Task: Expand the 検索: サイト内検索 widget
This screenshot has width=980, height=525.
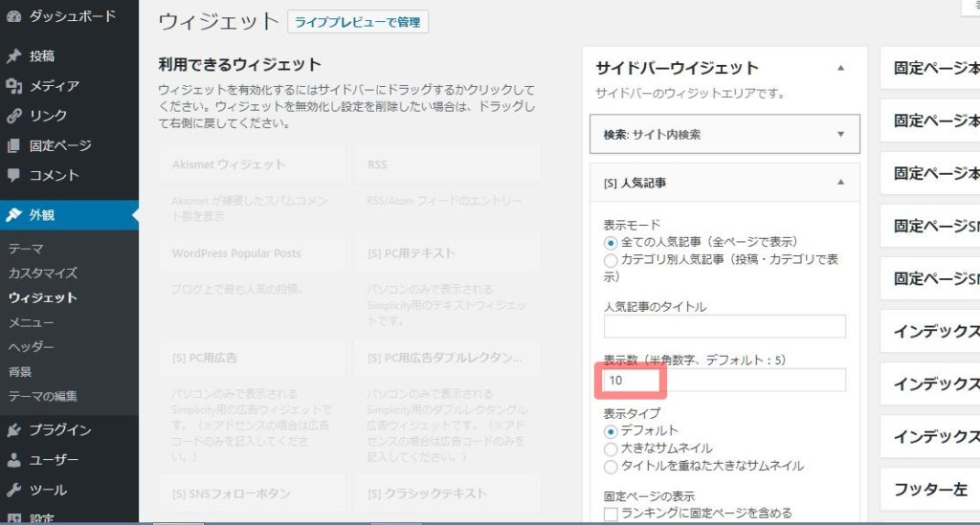Action: 840,135
